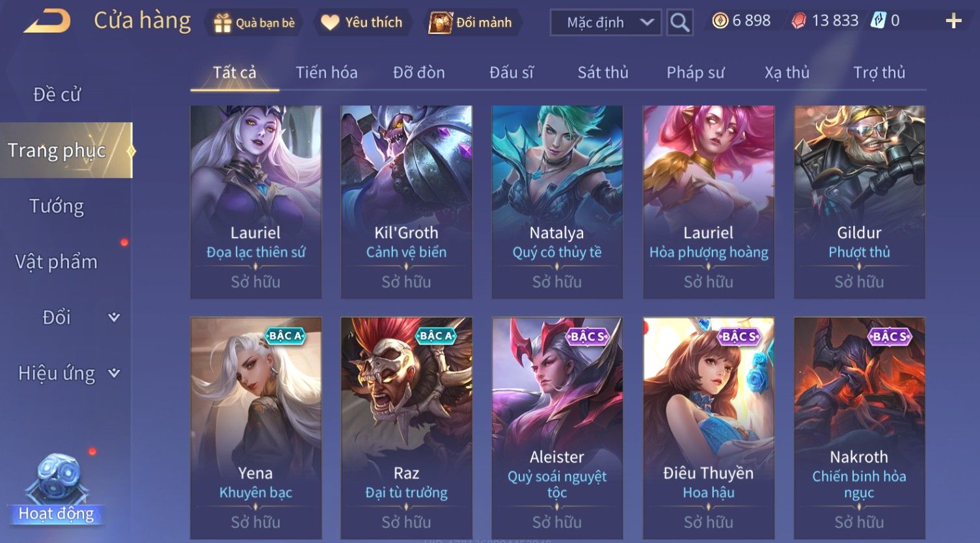Switch to the Pháp sư tab
980x543 pixels.
click(x=695, y=72)
